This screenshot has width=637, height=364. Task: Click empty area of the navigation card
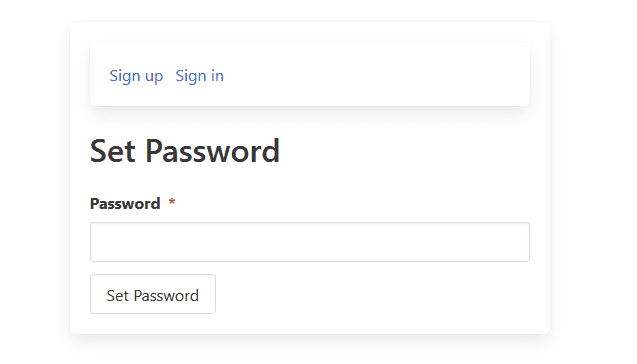[x=374, y=74]
